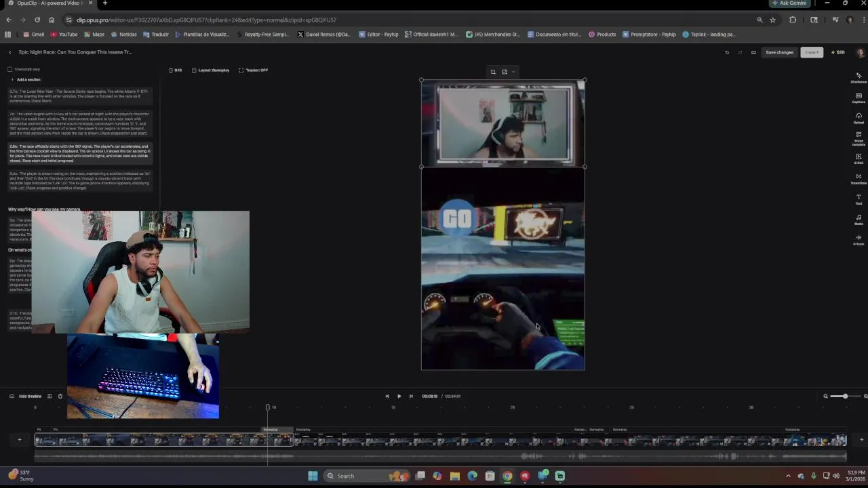Click the Export button
The width and height of the screenshot is (868, 488).
tap(812, 52)
